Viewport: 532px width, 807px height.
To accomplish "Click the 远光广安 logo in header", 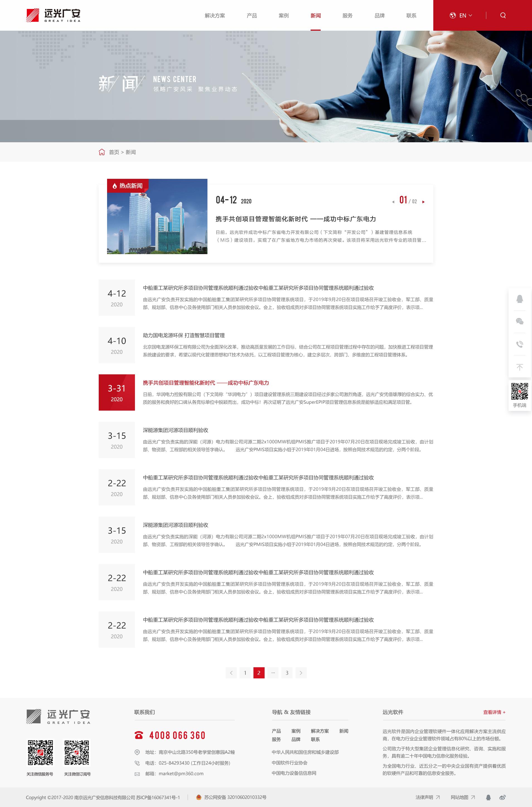I will (53, 15).
